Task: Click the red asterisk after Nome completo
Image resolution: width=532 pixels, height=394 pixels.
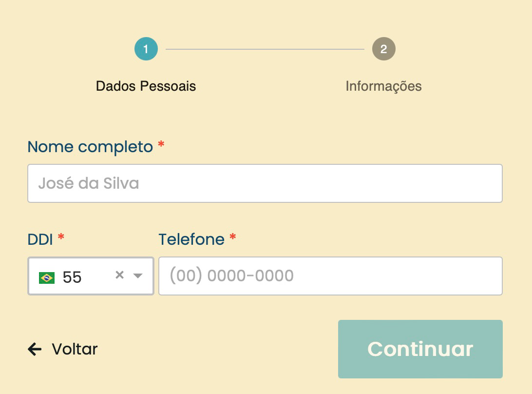Action: pos(161,145)
